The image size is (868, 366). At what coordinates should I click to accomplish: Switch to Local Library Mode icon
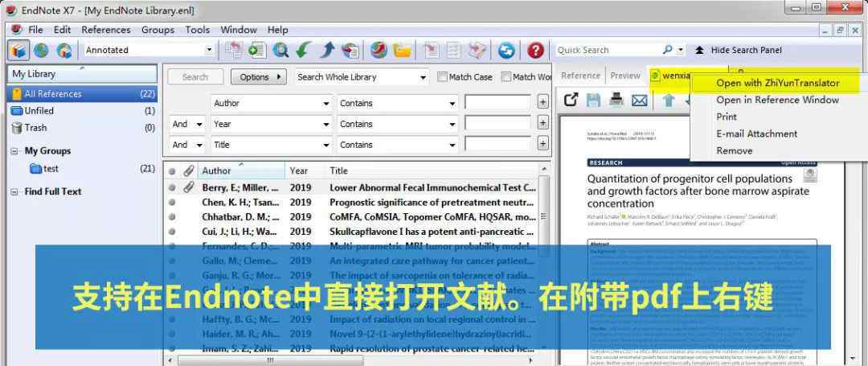[18, 51]
